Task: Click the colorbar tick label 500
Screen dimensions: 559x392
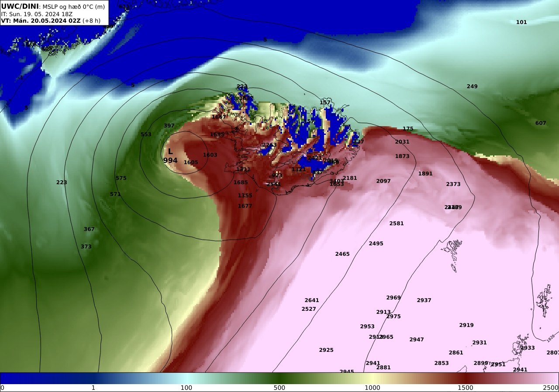Action: (x=279, y=388)
